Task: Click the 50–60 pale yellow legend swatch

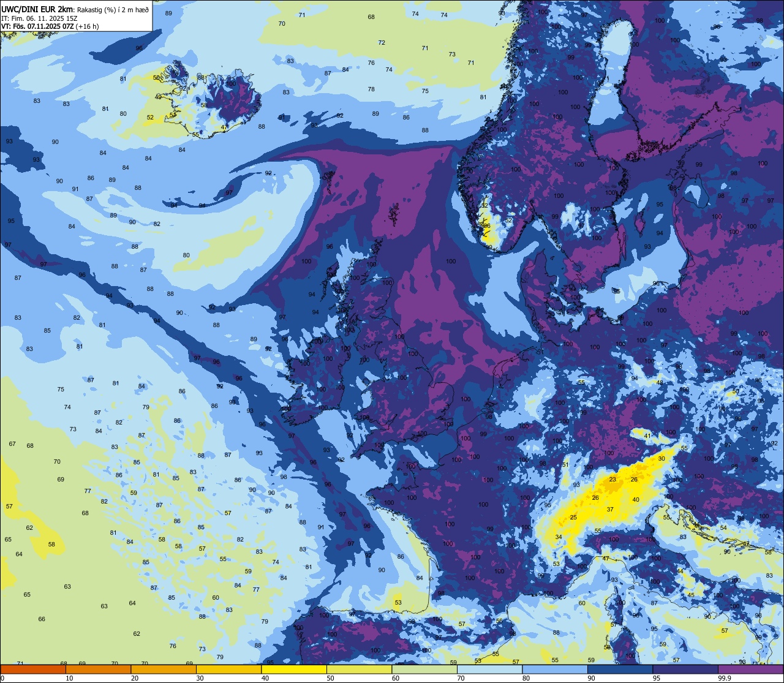Action: (x=359, y=670)
